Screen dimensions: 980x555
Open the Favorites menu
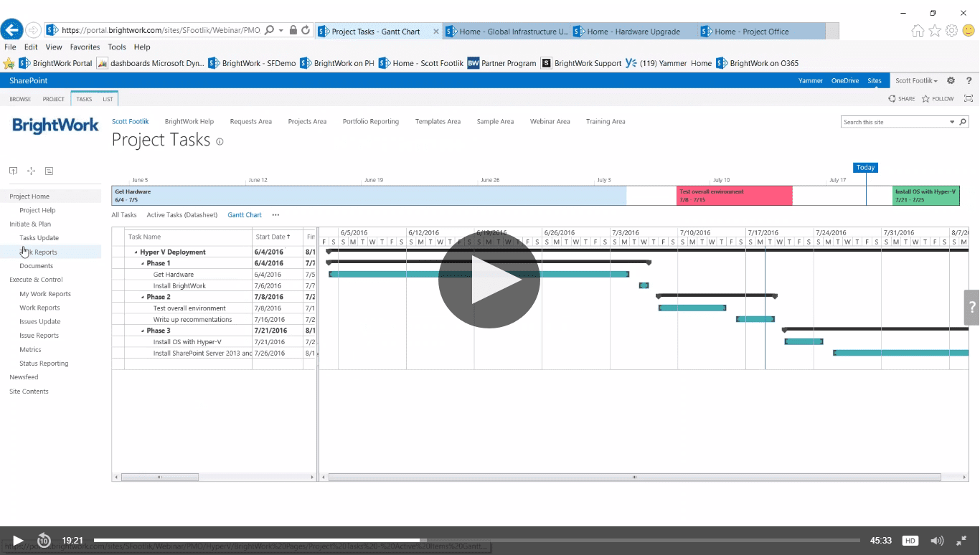85,47
